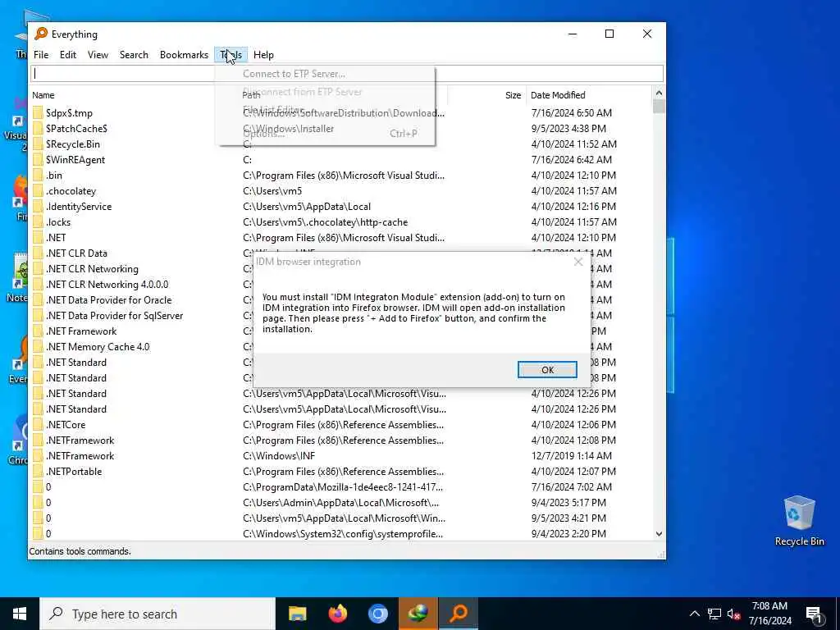Select .NET Data Provider for SqlServer icon
Image resolution: width=840 pixels, height=630 pixels.
pos(38,316)
